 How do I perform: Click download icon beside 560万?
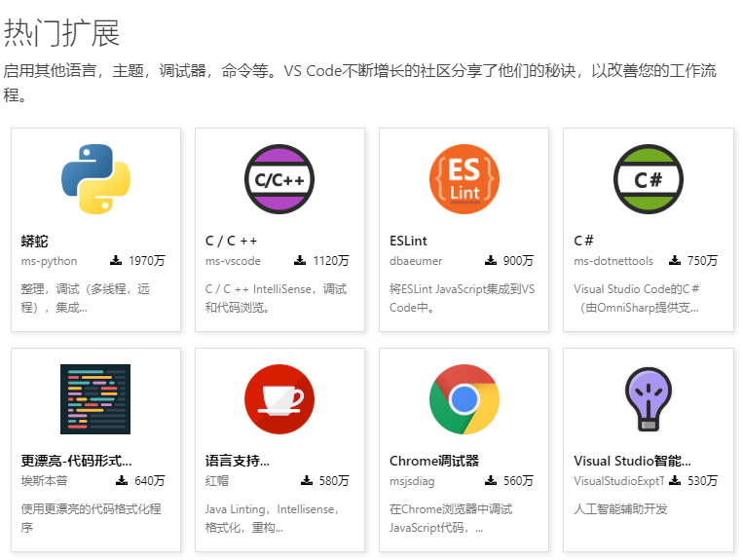click(x=491, y=480)
